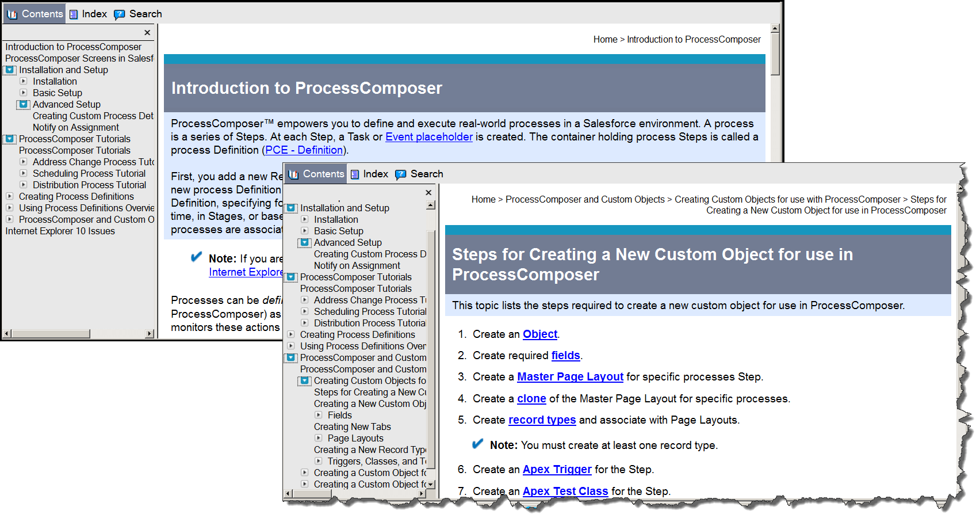The image size is (980, 514).
Task: Collapse Advanced Setup in the front window
Action: [x=305, y=242]
